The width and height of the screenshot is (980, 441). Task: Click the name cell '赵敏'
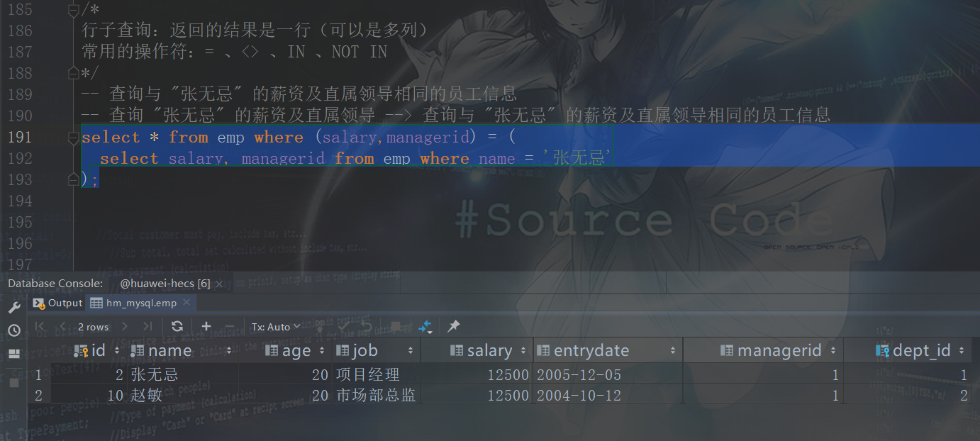point(146,396)
